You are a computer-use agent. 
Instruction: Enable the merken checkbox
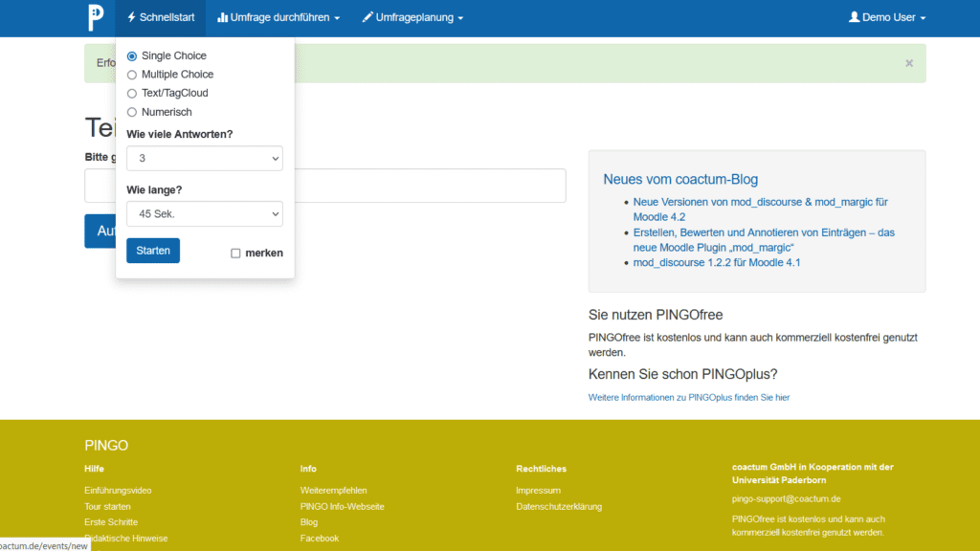tap(234, 253)
